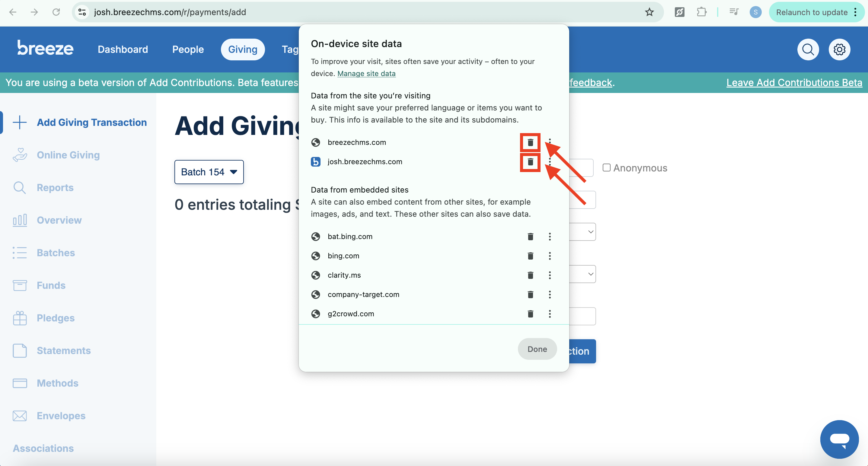The image size is (868, 466).
Task: Open Envelopes in sidebar
Action: 49,416
